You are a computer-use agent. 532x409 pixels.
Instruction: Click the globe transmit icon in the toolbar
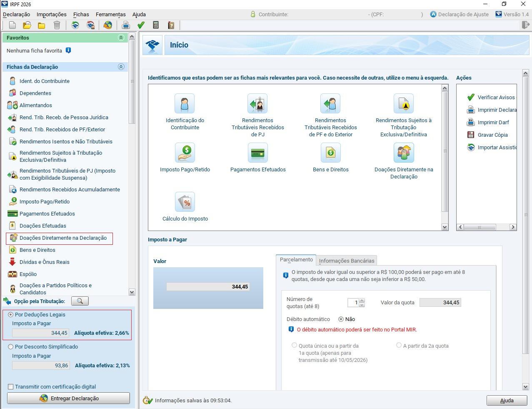(x=108, y=25)
